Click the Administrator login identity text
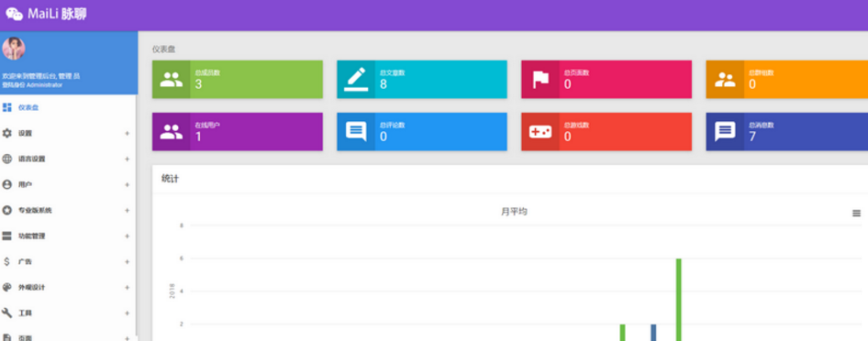The width and height of the screenshot is (868, 341). pos(32,85)
